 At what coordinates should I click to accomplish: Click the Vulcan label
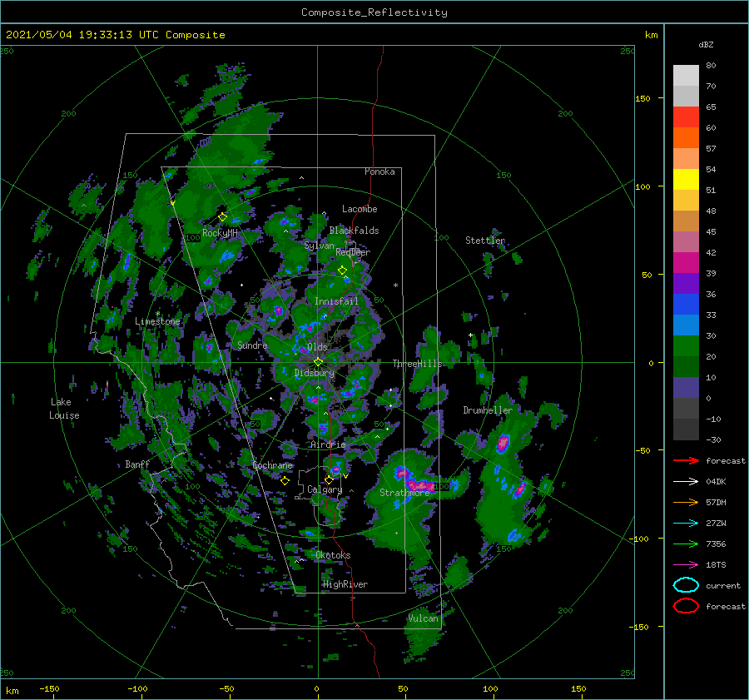(423, 618)
